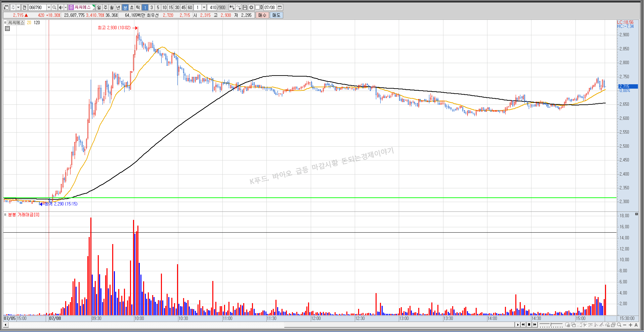644x332 pixels.
Task: Tick the D checkbox beside the date
Action: [x=257, y=7]
